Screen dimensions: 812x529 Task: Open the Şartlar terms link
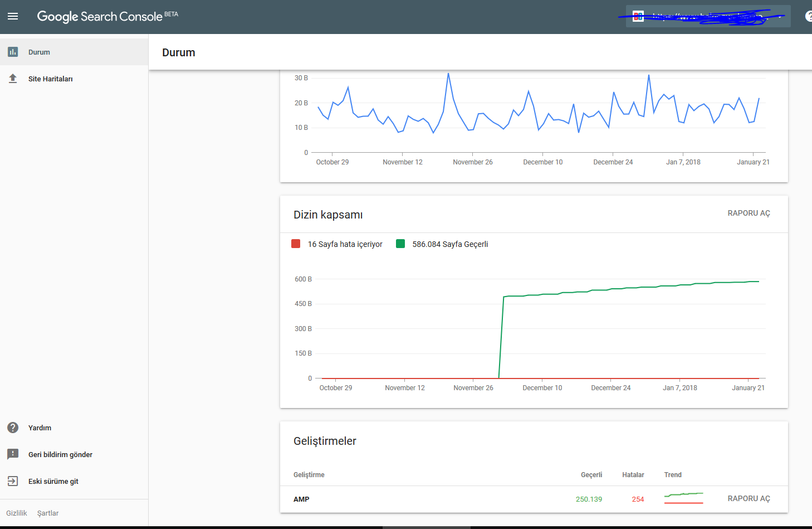(x=48, y=513)
